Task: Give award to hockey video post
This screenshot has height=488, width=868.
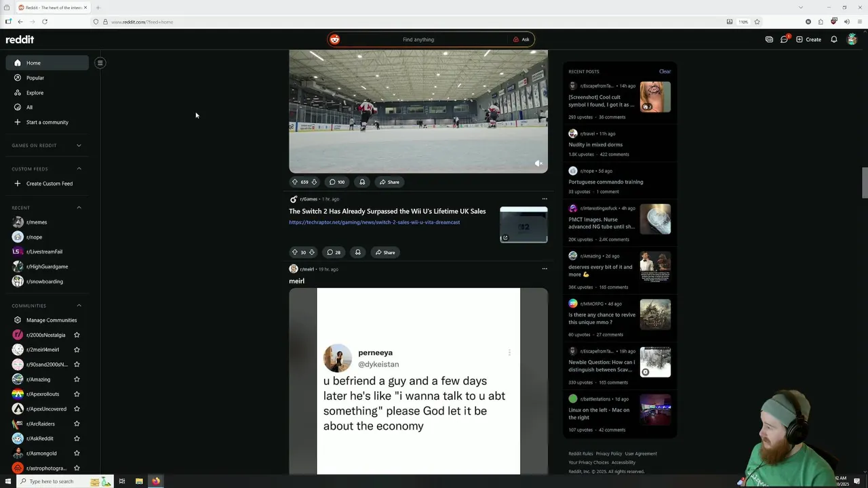Action: click(362, 182)
